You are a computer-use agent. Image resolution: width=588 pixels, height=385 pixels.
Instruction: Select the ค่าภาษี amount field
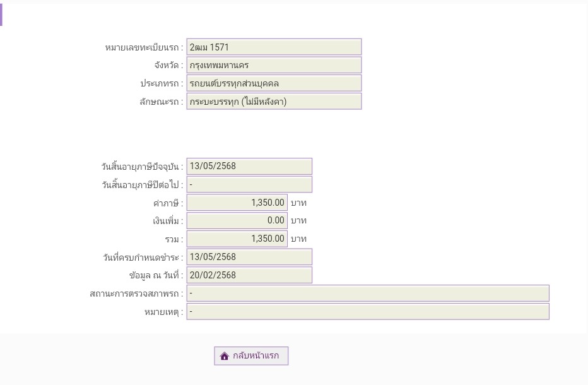pos(237,203)
